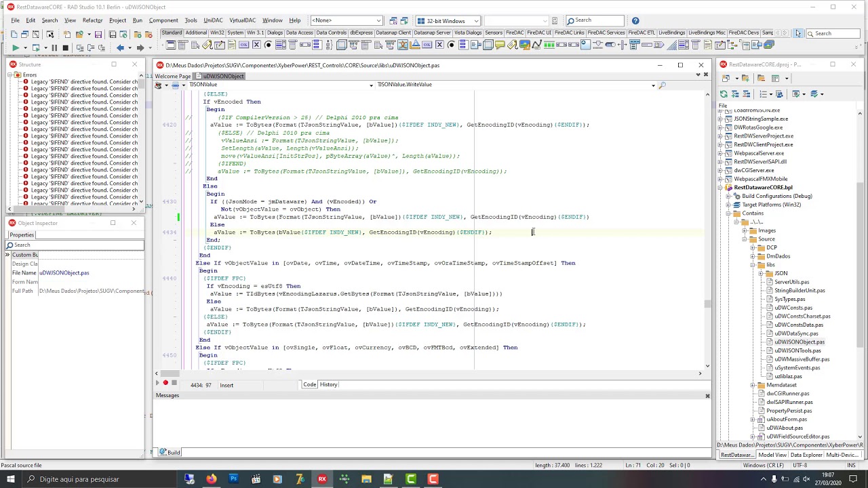This screenshot has height=488, width=868.
Task: Click the selection arrow tool in the palette
Action: pyautogui.click(x=799, y=33)
